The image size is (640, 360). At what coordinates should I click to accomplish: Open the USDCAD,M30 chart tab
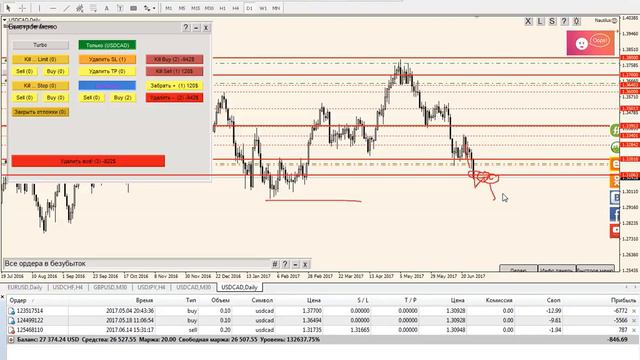click(193, 287)
